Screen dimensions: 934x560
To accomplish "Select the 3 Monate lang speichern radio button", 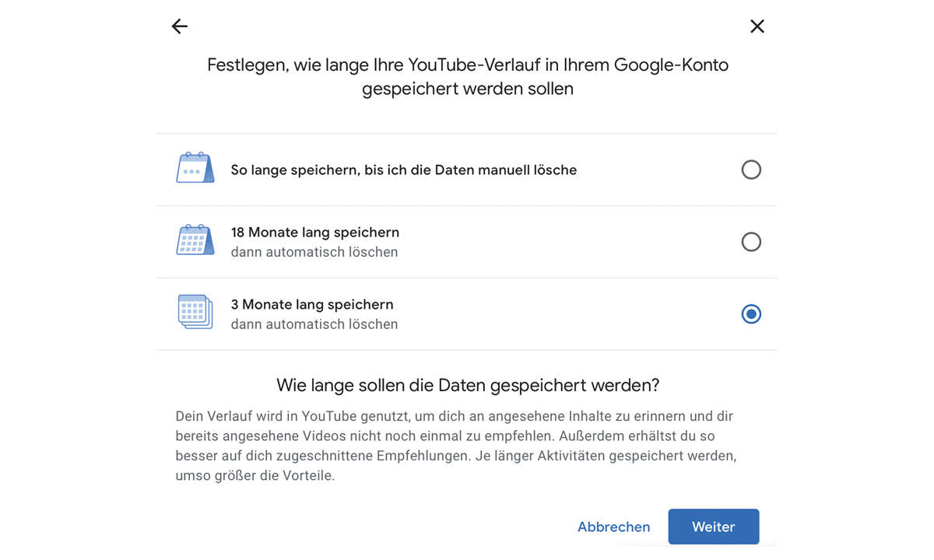I will 751,314.
